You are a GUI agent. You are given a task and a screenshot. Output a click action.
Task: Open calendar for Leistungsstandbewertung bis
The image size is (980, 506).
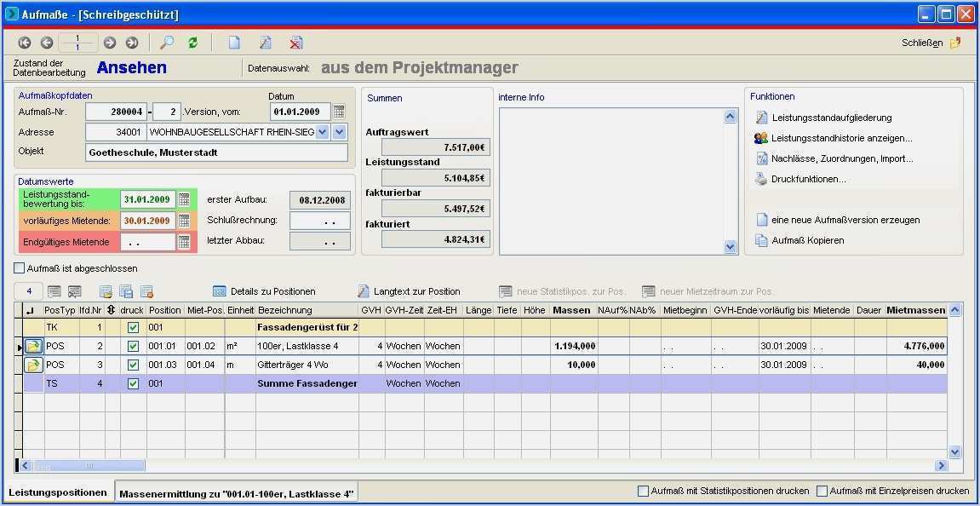pos(184,197)
